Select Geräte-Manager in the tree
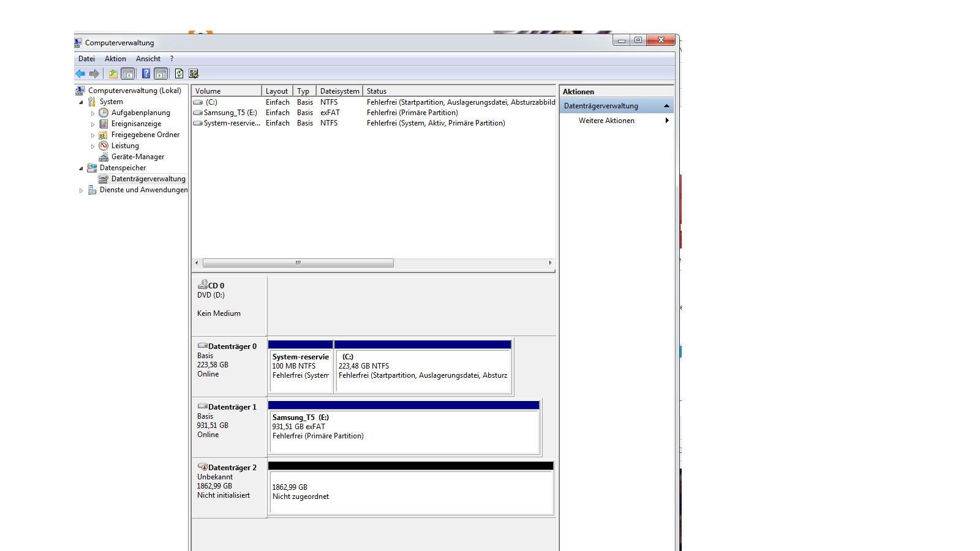Viewport: 980px width, 551px height. pyautogui.click(x=138, y=157)
